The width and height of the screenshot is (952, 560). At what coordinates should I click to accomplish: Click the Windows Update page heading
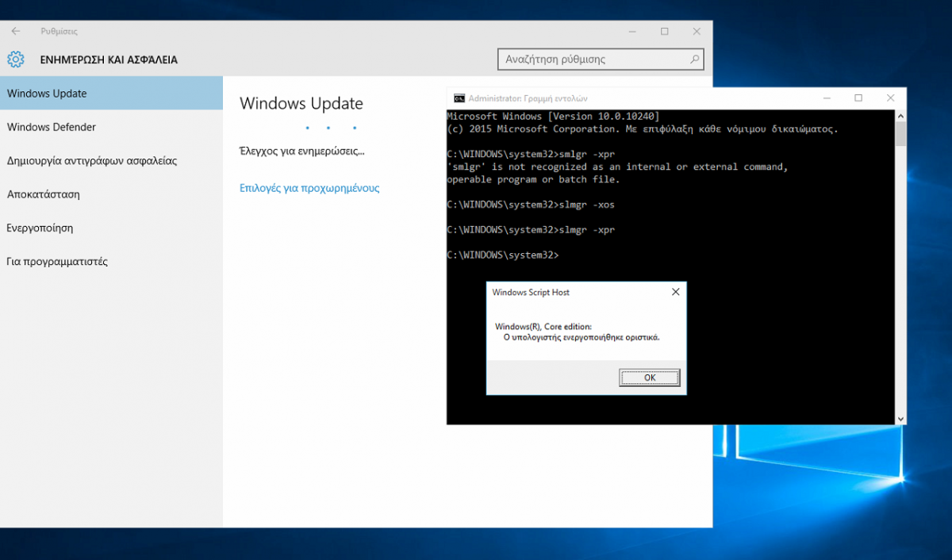[301, 103]
